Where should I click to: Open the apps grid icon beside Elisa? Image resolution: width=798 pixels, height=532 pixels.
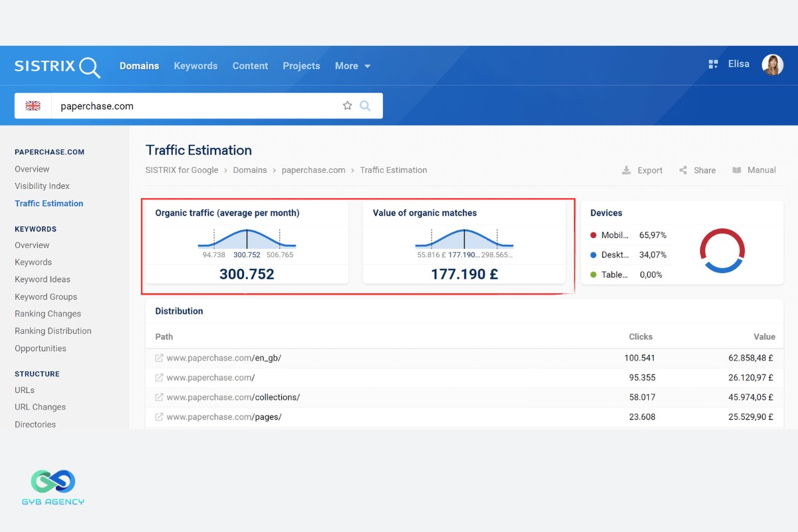click(714, 65)
